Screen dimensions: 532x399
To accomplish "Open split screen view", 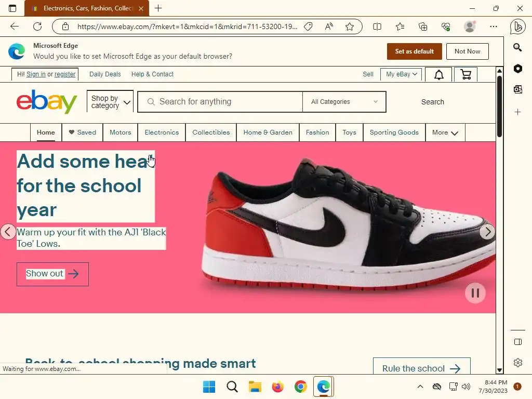I will pos(377,26).
